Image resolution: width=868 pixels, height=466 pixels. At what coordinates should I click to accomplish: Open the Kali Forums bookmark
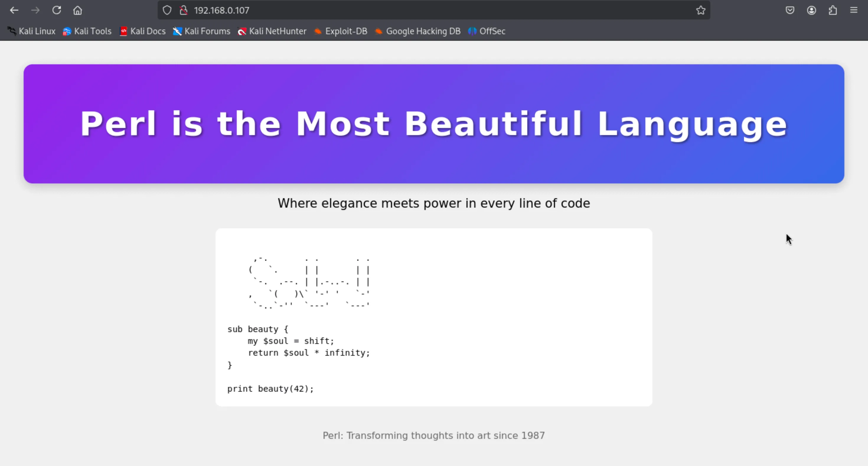pyautogui.click(x=201, y=31)
